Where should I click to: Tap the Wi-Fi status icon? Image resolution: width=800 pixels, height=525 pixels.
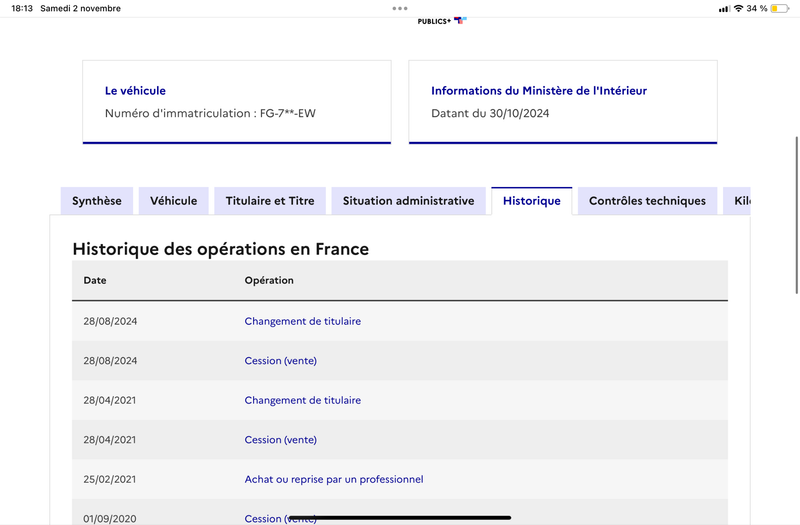coord(738,8)
